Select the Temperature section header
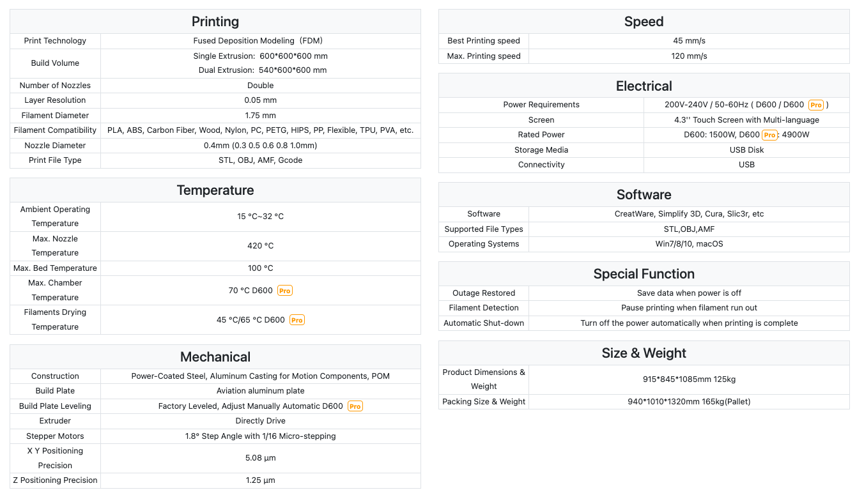This screenshot has height=504, width=864. pyautogui.click(x=215, y=190)
